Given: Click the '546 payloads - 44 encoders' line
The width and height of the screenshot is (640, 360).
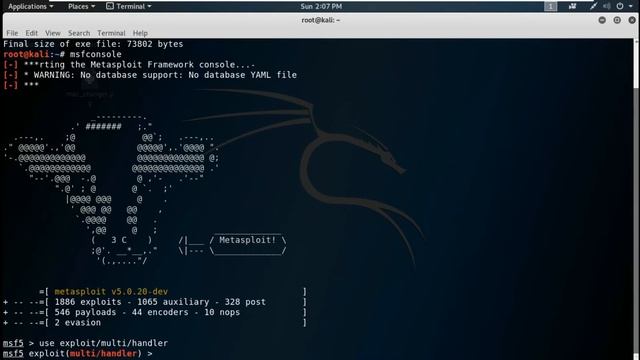Looking at the screenshot, I should (x=147, y=312).
